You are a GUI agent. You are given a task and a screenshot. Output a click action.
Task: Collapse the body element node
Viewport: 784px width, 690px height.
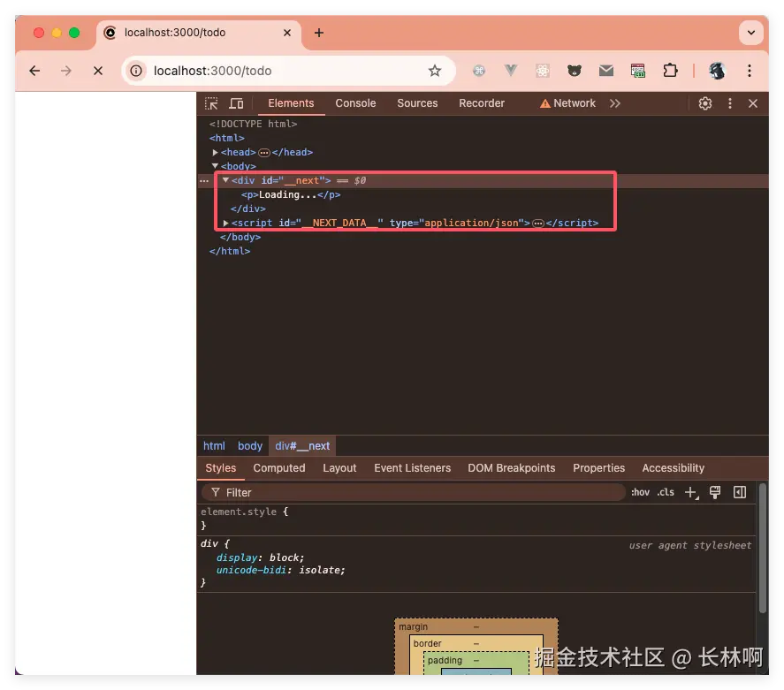point(215,166)
